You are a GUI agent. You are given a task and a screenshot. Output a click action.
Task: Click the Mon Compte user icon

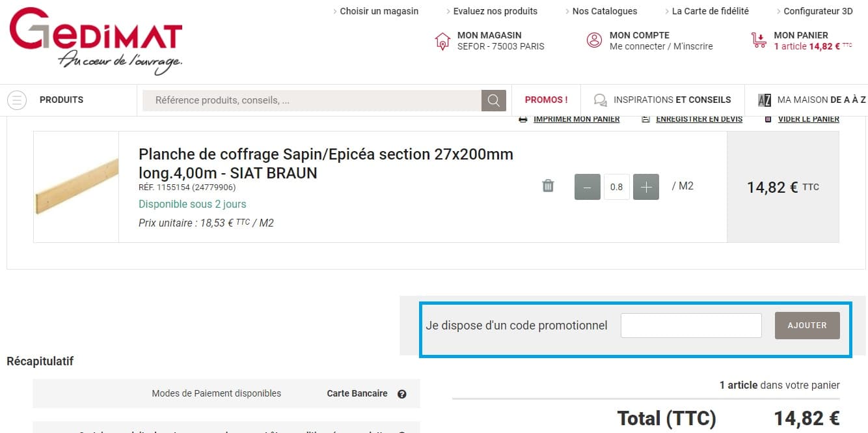[595, 40]
